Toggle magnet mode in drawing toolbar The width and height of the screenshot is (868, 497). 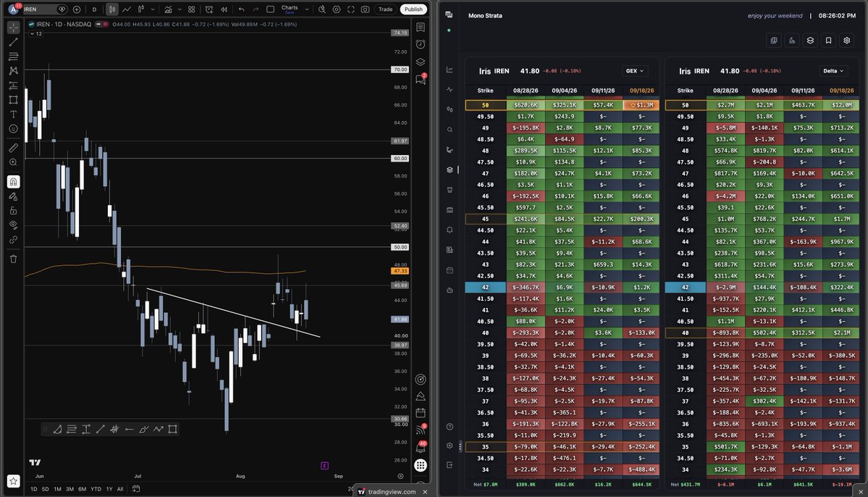[x=13, y=182]
